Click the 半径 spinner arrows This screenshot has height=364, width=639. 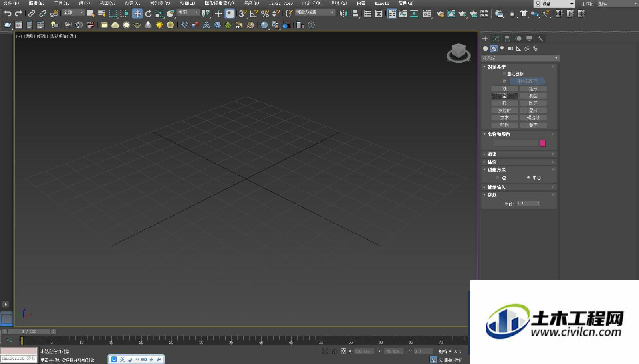click(x=538, y=204)
